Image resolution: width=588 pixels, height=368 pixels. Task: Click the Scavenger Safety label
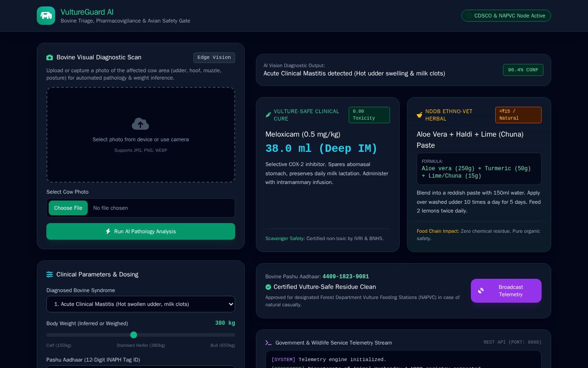(x=285, y=238)
